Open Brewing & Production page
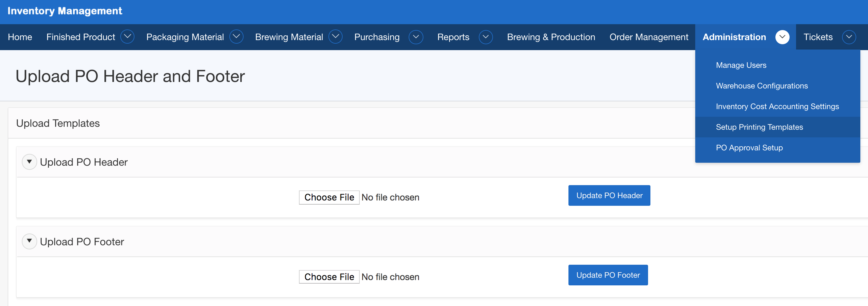The height and width of the screenshot is (306, 868). click(551, 37)
